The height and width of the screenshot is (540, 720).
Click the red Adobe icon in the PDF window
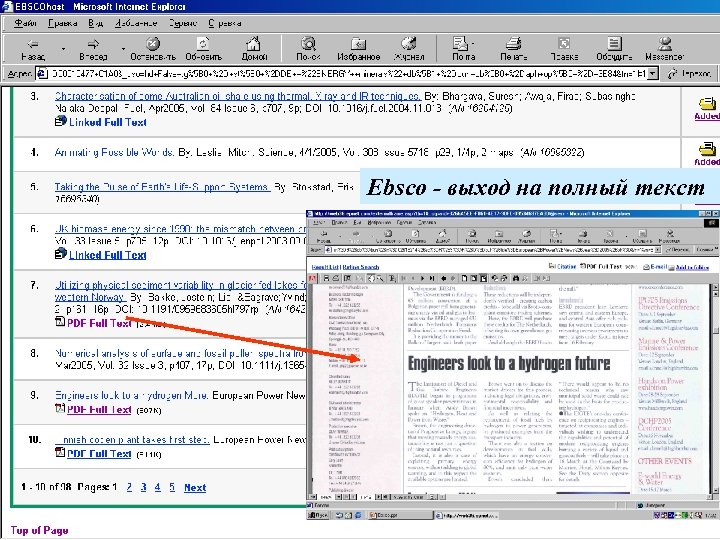tap(312, 278)
